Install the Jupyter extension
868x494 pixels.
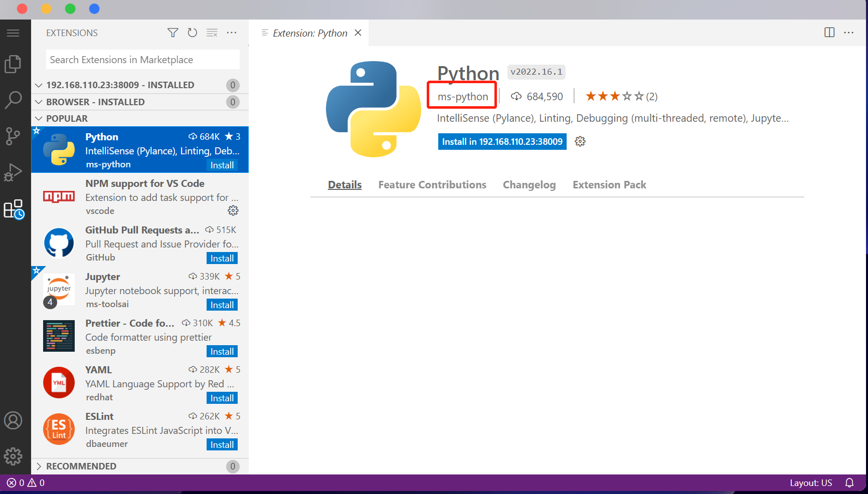[x=222, y=305]
